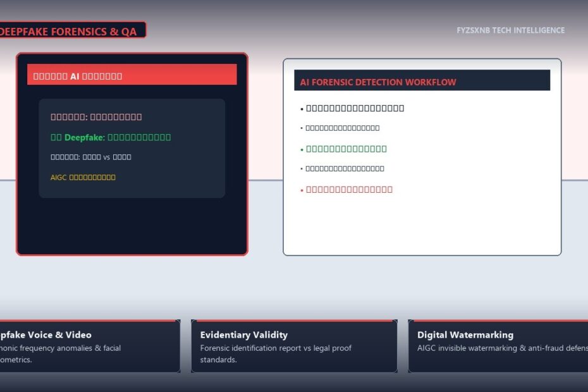This screenshot has height=392, width=588.
Task: Select the AI FORENSIC DETECTION WORKFLOW header
Action: pos(422,80)
